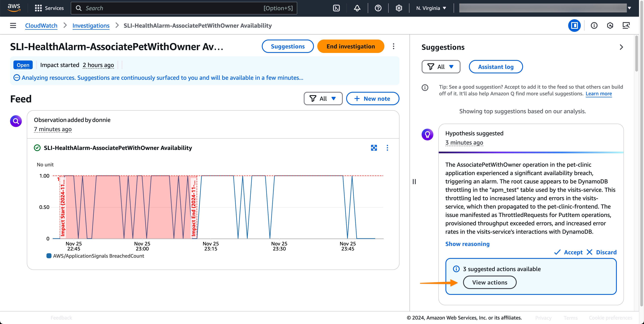Open the chart widget's three-dot menu
Viewport: 644px width, 324px height.
(x=387, y=148)
